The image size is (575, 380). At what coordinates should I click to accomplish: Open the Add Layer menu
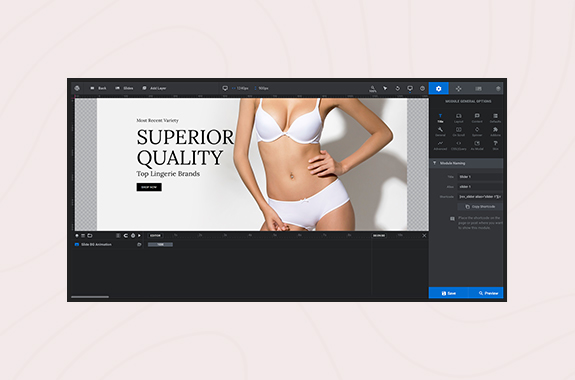pos(154,88)
